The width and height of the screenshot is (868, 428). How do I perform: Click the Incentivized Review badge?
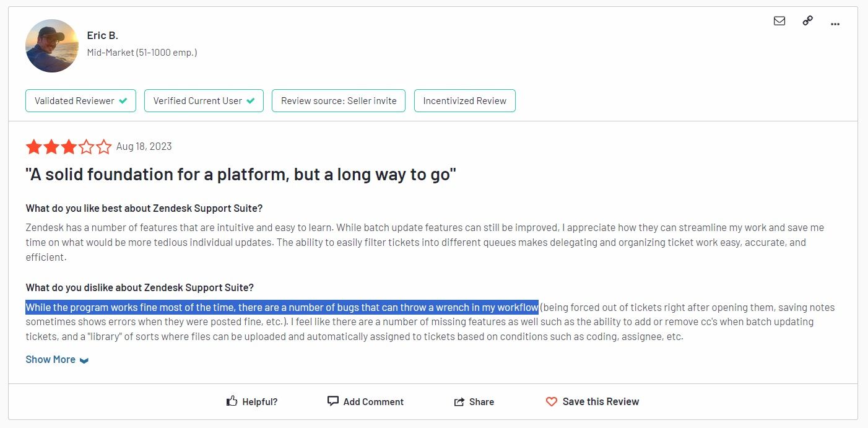[464, 101]
